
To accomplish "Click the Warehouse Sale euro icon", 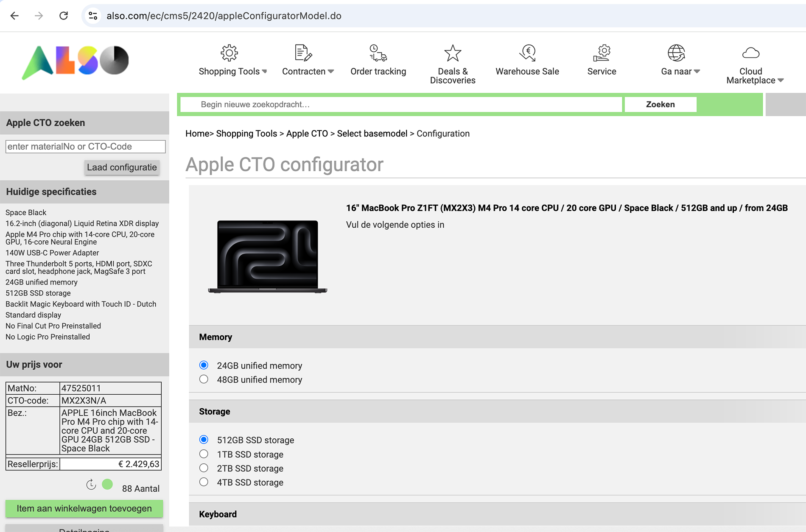I will coord(527,53).
